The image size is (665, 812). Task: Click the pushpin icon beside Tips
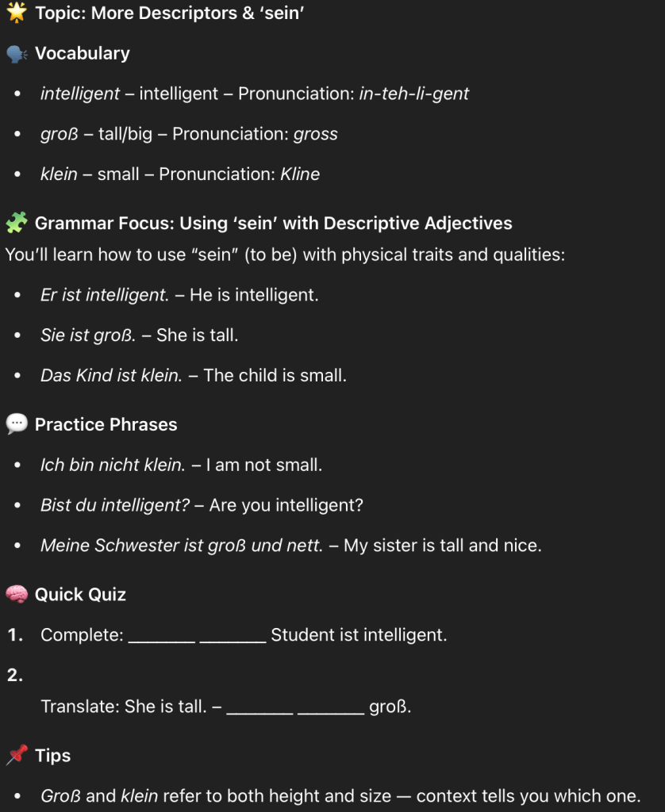point(16,756)
